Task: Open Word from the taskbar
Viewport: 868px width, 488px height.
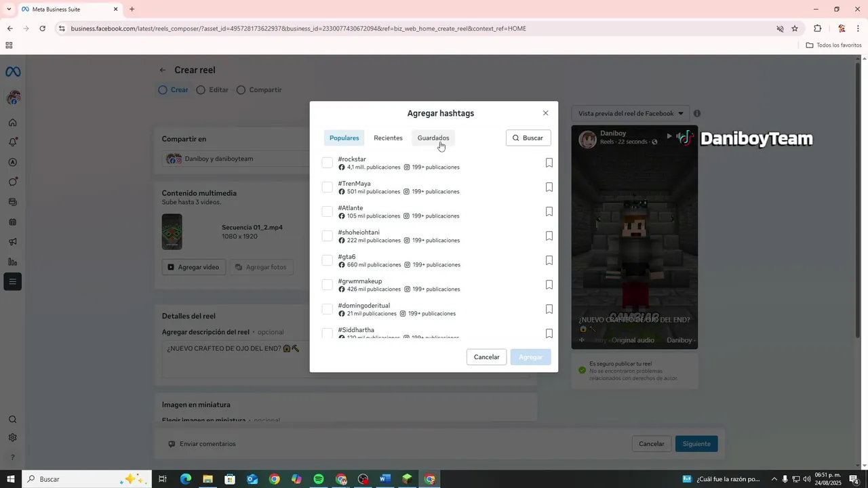Action: click(x=385, y=479)
